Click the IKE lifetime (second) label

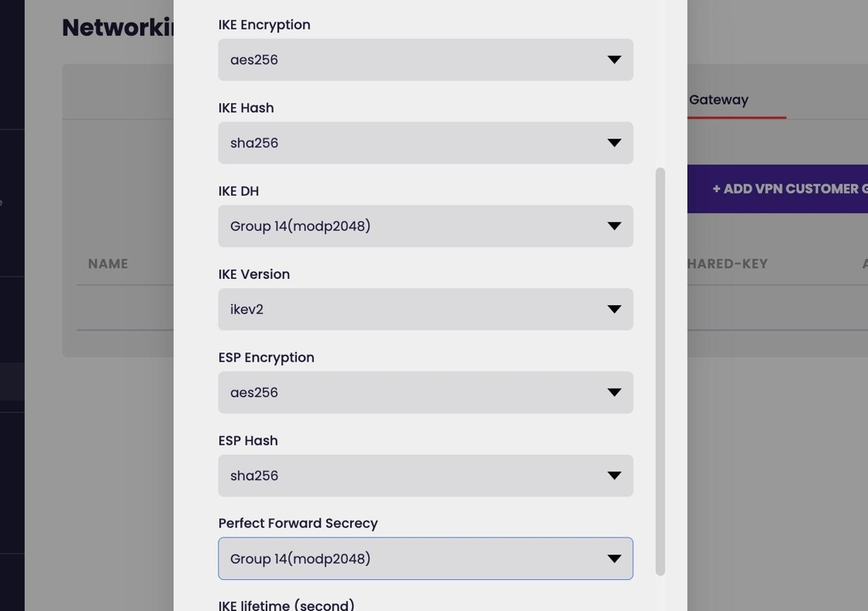[286, 605]
